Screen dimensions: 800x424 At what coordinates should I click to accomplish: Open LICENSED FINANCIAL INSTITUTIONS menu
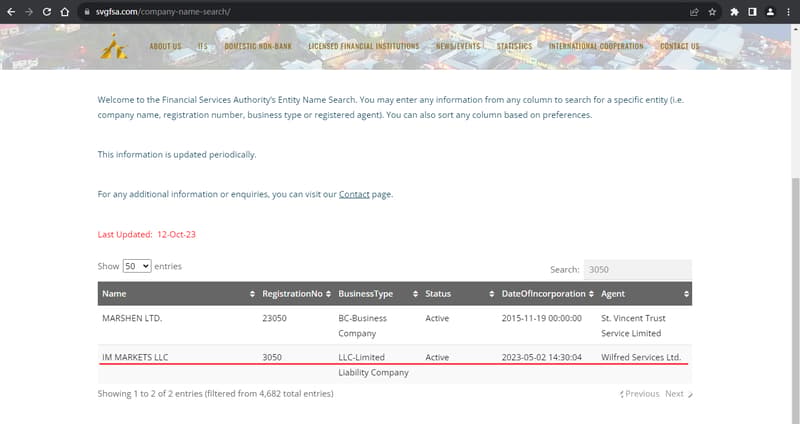(x=363, y=46)
